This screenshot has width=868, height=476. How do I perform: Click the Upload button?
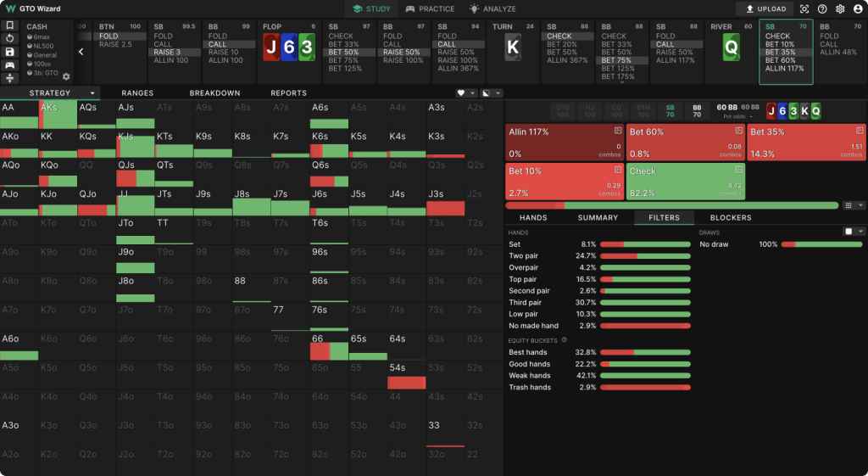click(x=766, y=8)
